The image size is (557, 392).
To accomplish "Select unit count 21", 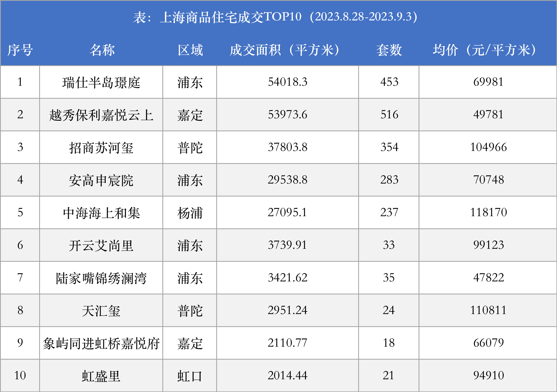I will point(389,375).
